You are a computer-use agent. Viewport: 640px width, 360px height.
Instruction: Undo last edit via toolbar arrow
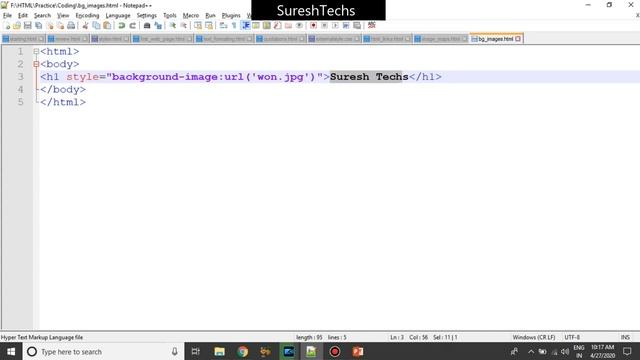122,26
